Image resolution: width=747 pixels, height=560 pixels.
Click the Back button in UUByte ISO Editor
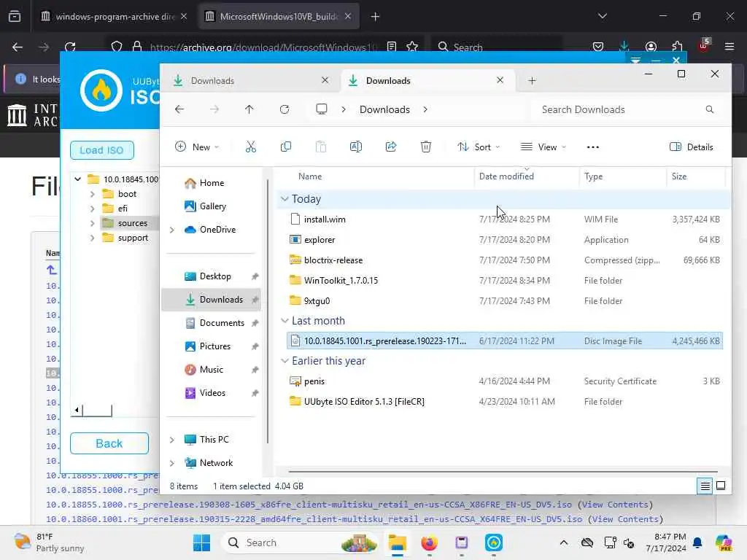click(109, 443)
